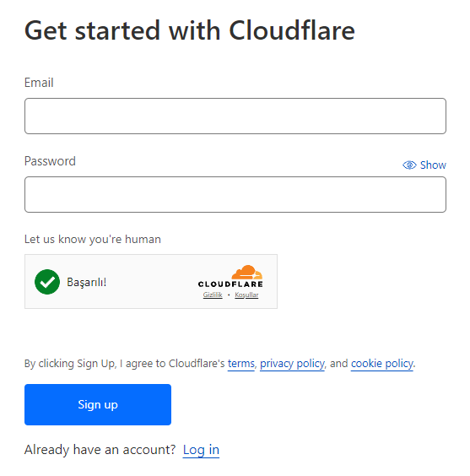
Task: Focus the Email input field
Action: (235, 116)
